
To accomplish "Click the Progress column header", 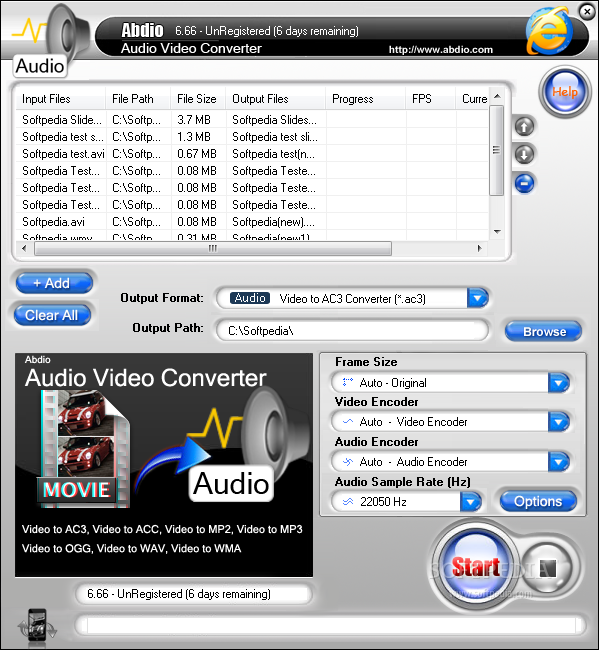I will click(x=366, y=99).
